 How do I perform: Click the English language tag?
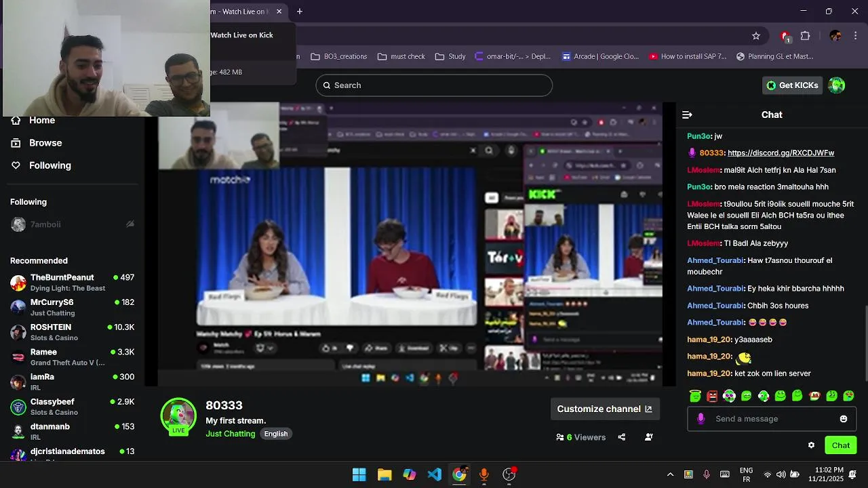coord(276,434)
